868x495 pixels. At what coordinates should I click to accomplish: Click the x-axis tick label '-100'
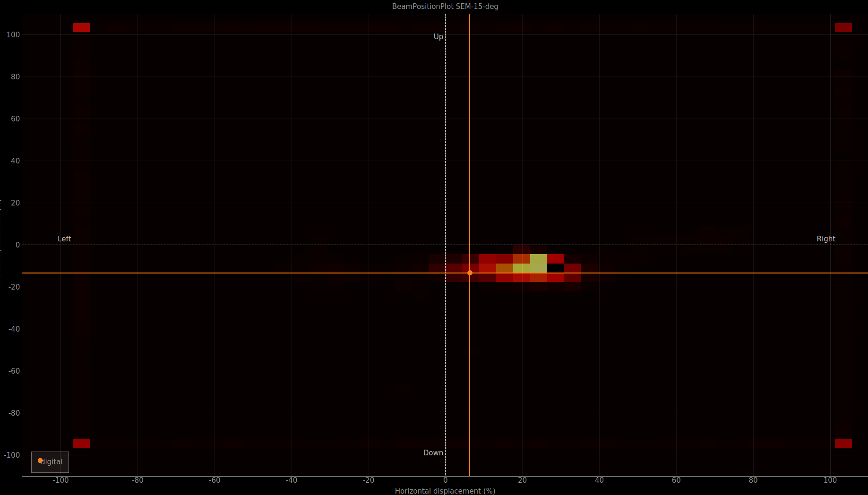[x=60, y=480]
